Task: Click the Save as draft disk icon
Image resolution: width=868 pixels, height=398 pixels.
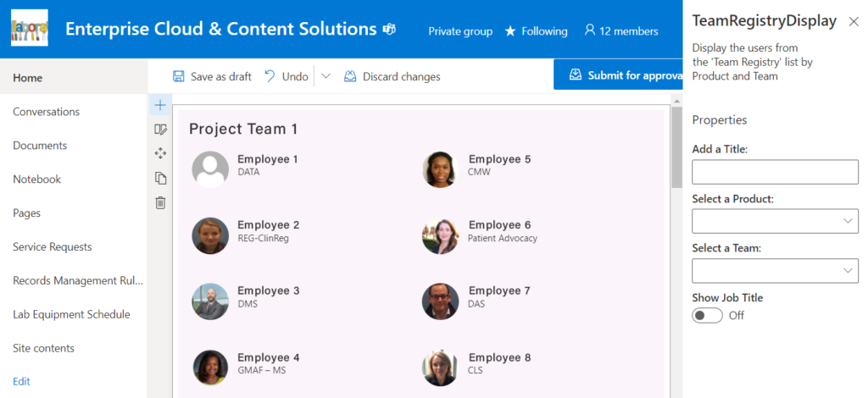Action: click(x=178, y=76)
